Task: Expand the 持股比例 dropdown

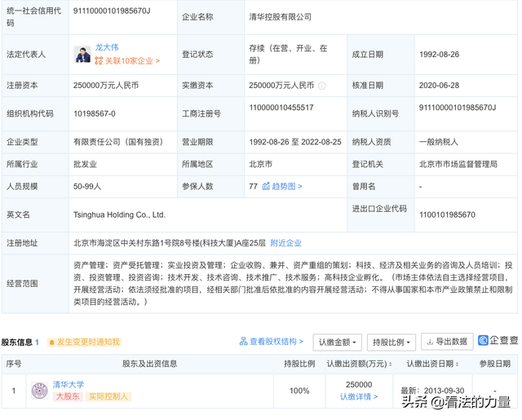Action: point(391,343)
